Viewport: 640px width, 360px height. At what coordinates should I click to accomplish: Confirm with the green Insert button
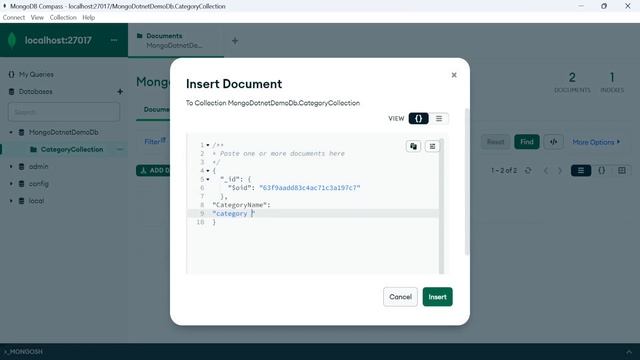[438, 297]
